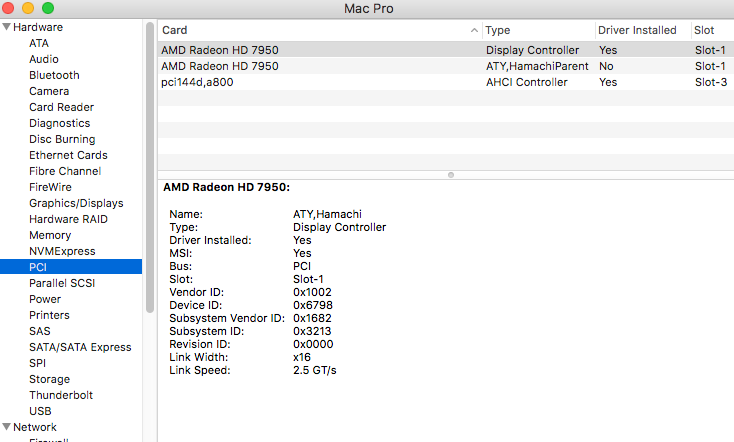Click the Subsystem ID value 0x3213

coord(312,331)
